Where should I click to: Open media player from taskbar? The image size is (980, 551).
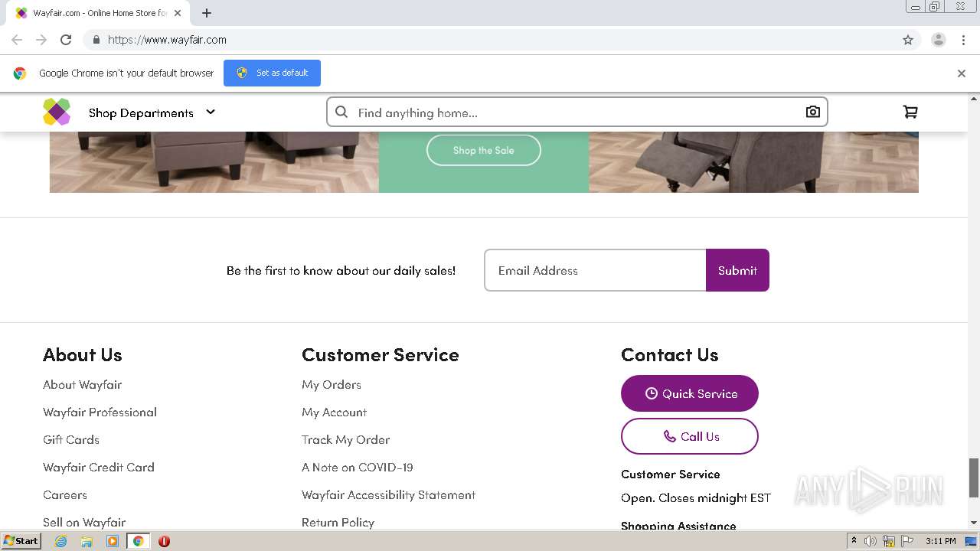[x=113, y=541]
